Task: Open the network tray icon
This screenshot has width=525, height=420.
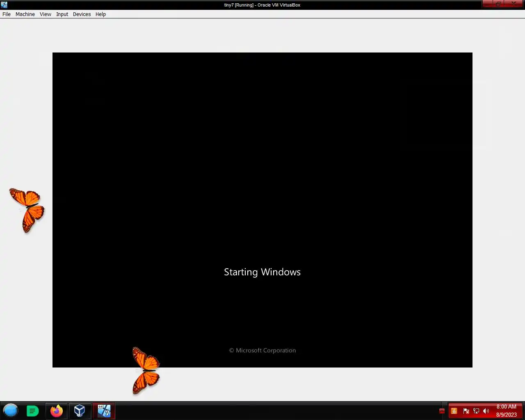Action: 476,411
